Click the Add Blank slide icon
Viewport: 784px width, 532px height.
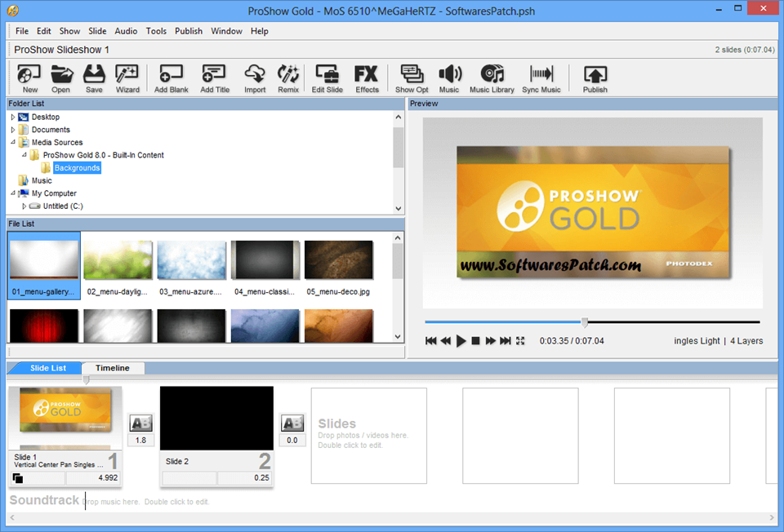[171, 78]
